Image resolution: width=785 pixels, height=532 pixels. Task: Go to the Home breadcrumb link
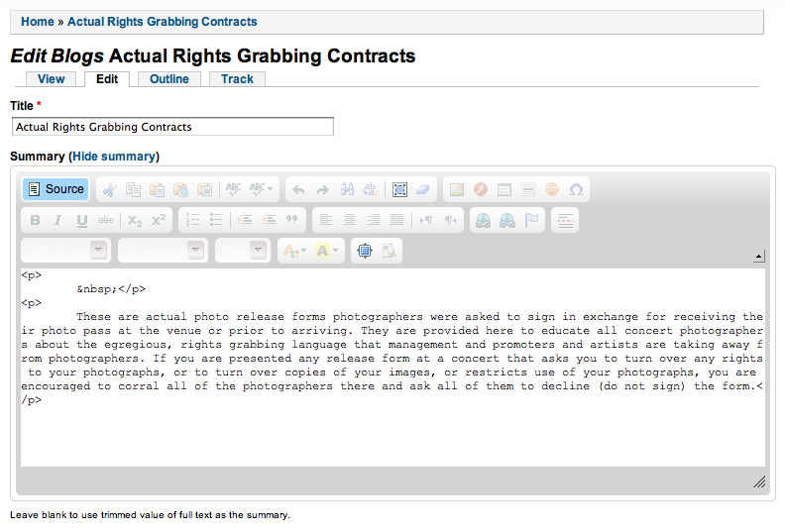tap(37, 22)
